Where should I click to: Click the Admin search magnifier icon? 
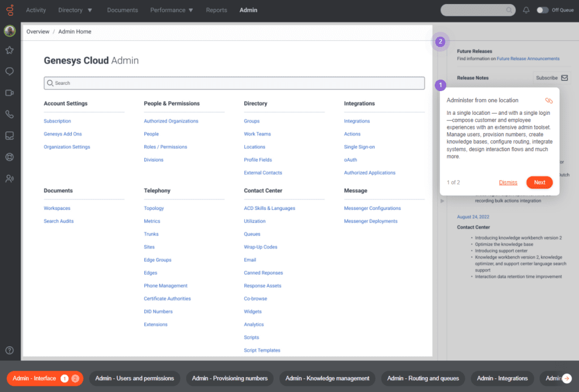pyautogui.click(x=50, y=83)
